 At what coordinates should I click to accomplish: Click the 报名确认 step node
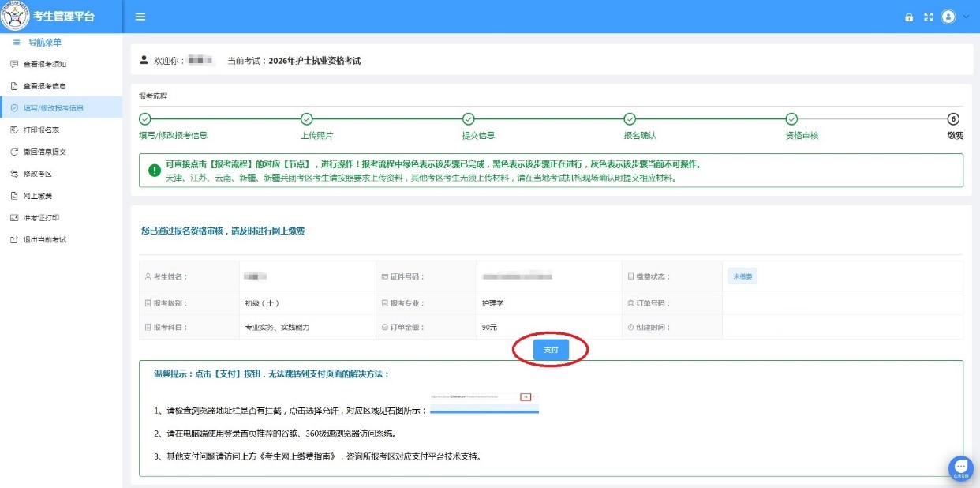pyautogui.click(x=630, y=119)
